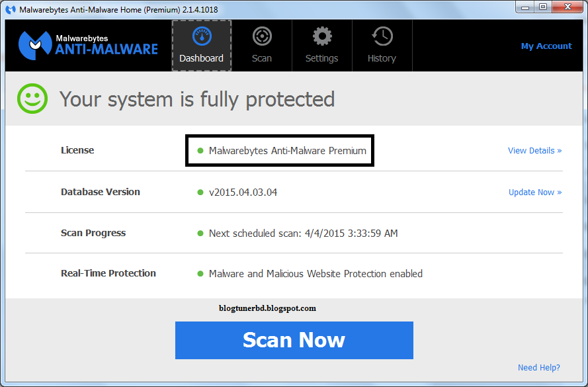Screen dimensions: 588x387
Task: Click the Scan Progress label
Action: (93, 233)
